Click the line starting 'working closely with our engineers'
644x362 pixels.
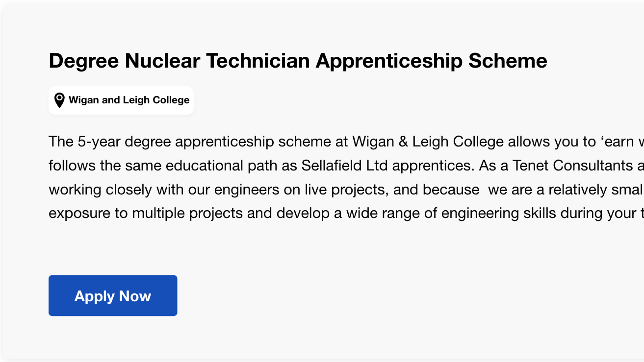(x=346, y=190)
